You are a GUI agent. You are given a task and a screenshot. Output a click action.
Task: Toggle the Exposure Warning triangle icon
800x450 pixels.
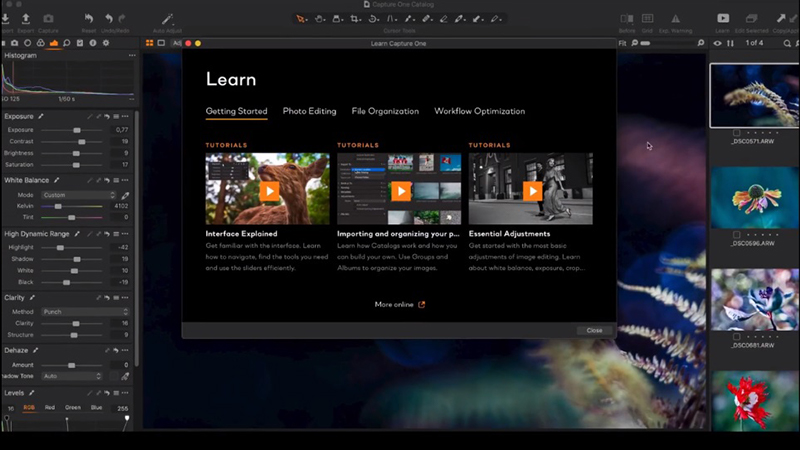(x=676, y=19)
